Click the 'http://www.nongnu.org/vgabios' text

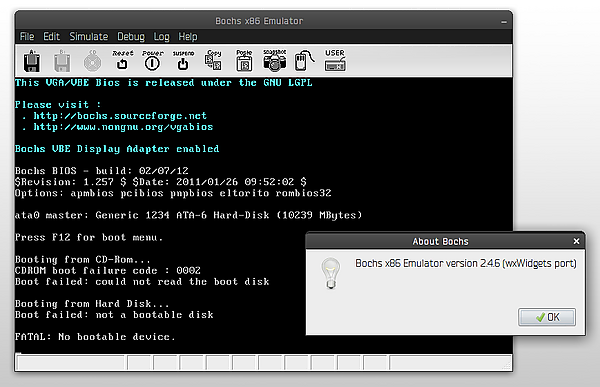[123, 127]
